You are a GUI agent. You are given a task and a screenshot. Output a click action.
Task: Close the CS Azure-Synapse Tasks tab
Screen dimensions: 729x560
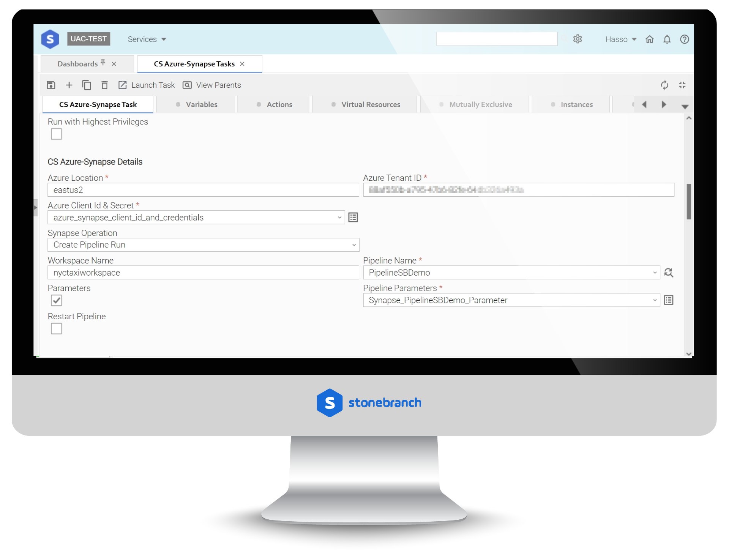click(242, 64)
